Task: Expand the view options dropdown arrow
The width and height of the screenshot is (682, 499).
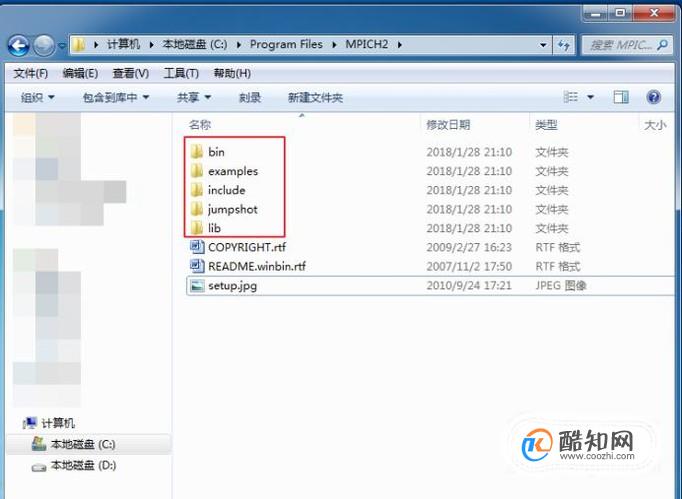Action: (x=590, y=97)
